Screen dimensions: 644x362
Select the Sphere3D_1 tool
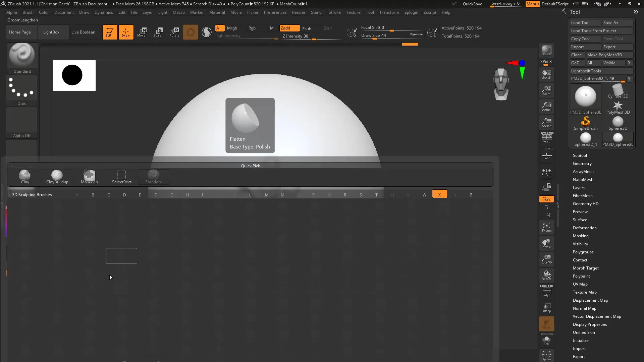[586, 139]
